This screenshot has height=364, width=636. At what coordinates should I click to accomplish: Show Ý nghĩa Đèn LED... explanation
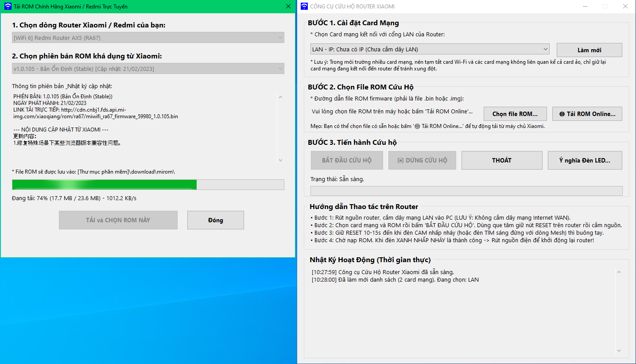[585, 160]
